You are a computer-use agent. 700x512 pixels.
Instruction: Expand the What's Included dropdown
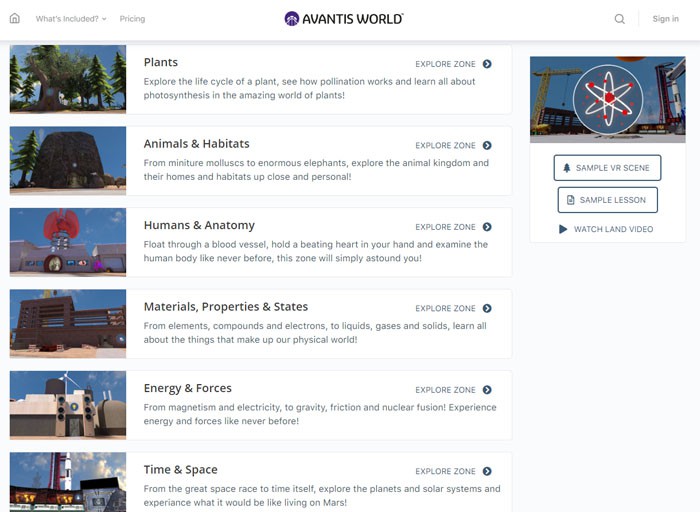(x=71, y=19)
